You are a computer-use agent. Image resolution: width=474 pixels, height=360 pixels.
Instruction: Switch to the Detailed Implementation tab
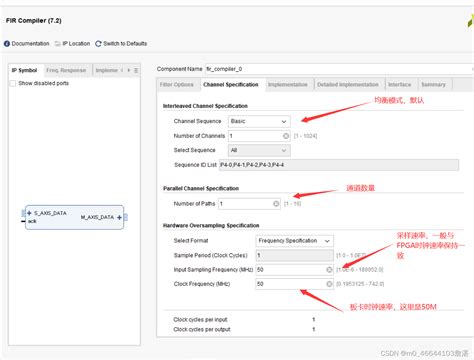[348, 85]
